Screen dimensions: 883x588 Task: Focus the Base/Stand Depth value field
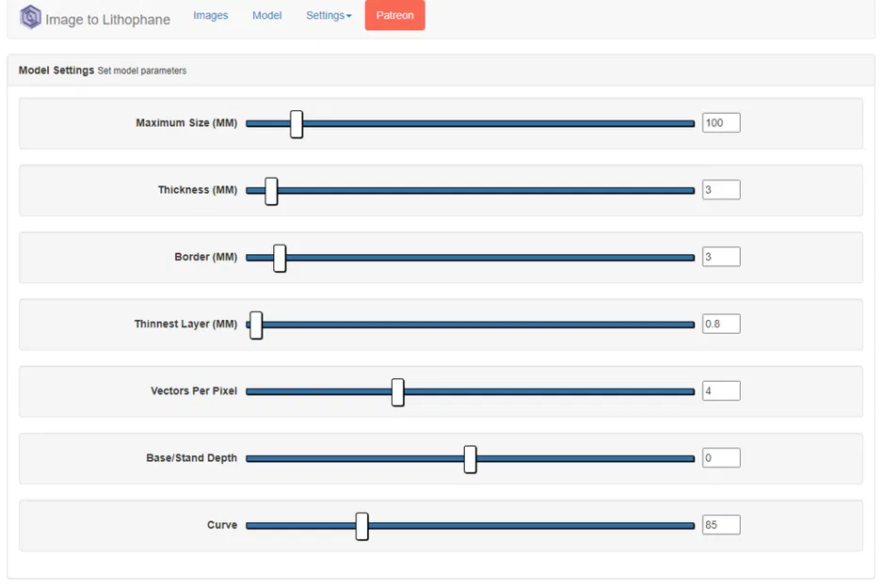click(721, 458)
